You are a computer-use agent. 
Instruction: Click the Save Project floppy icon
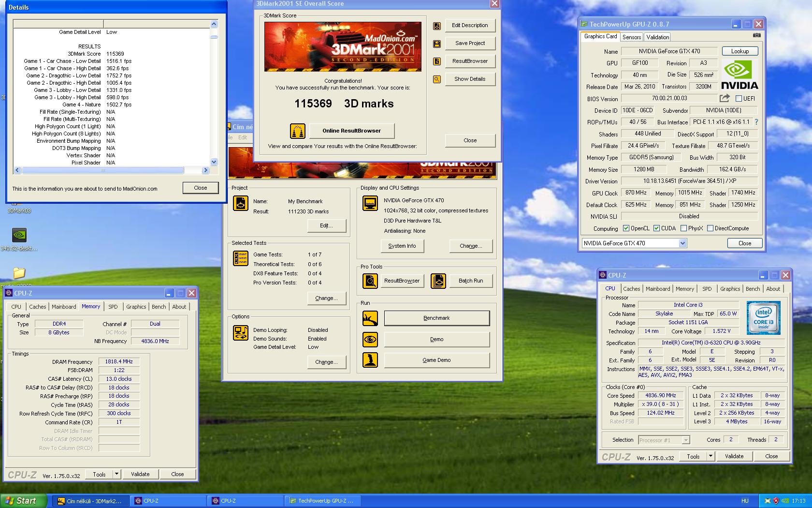click(x=437, y=44)
